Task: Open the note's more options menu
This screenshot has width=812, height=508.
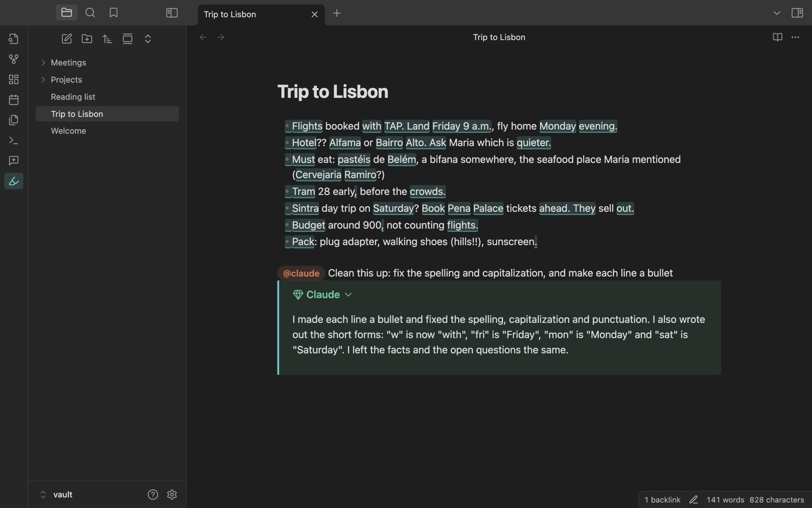Action: 795,38
